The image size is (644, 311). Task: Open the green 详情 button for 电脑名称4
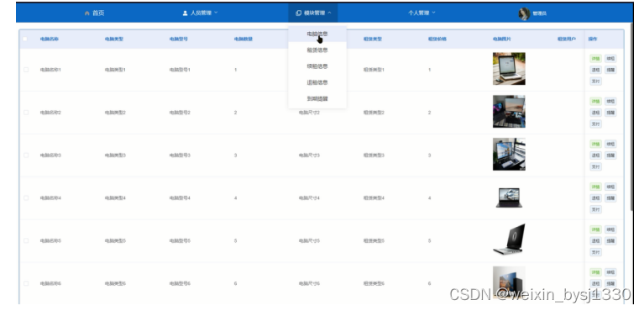coord(595,187)
